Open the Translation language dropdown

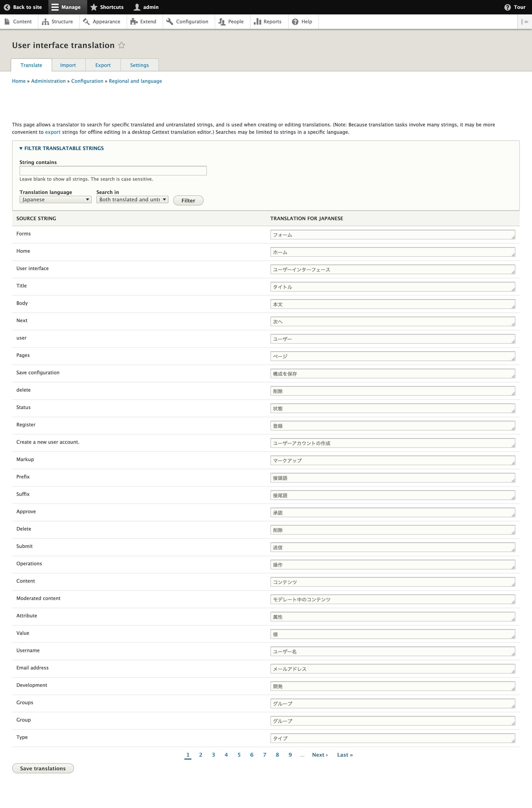pos(55,199)
